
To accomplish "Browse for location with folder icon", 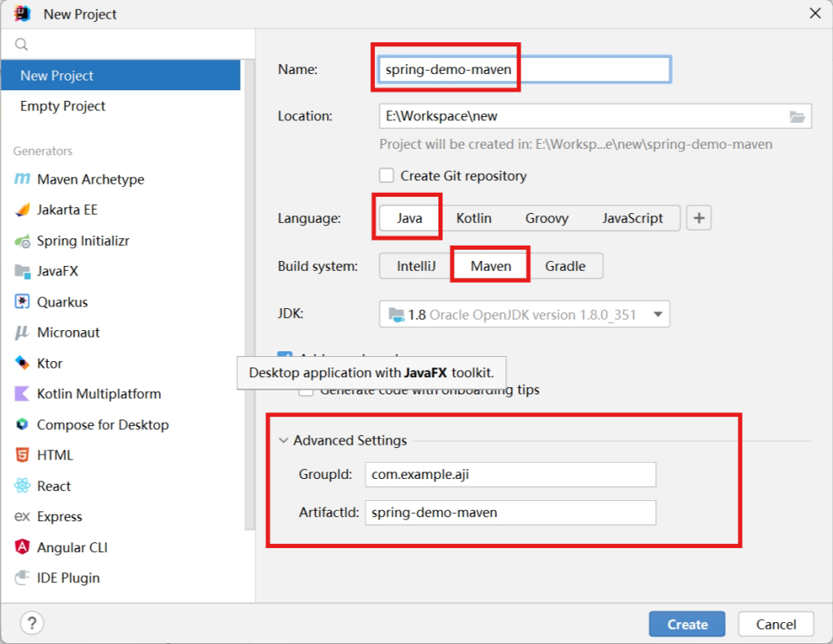I will point(797,116).
